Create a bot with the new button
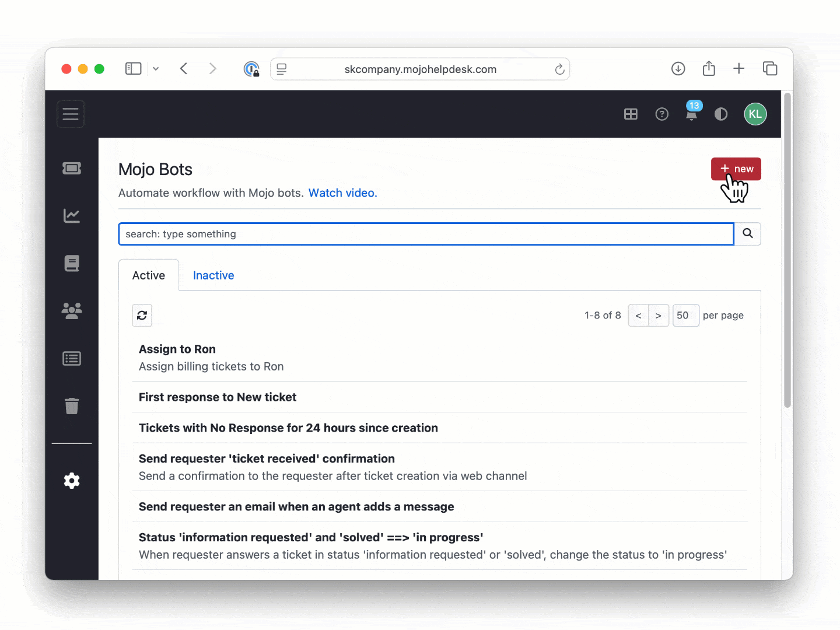Viewport: 840px width, 630px height. 736,169
